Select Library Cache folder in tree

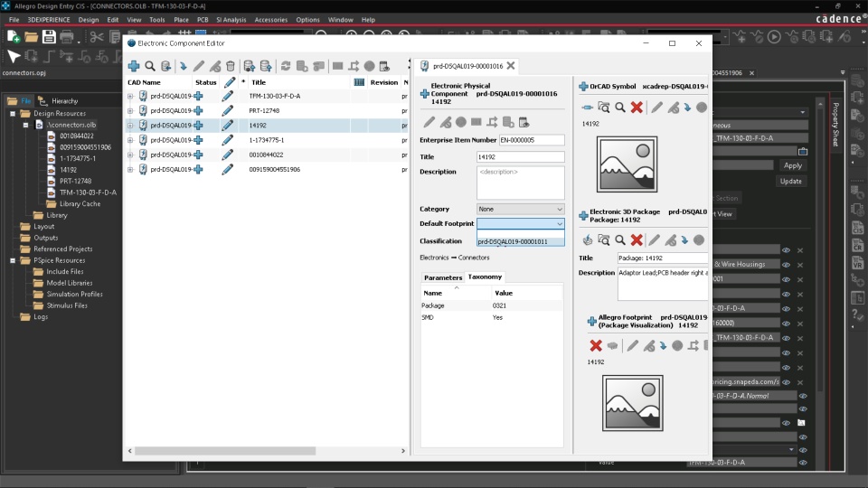tap(80, 203)
